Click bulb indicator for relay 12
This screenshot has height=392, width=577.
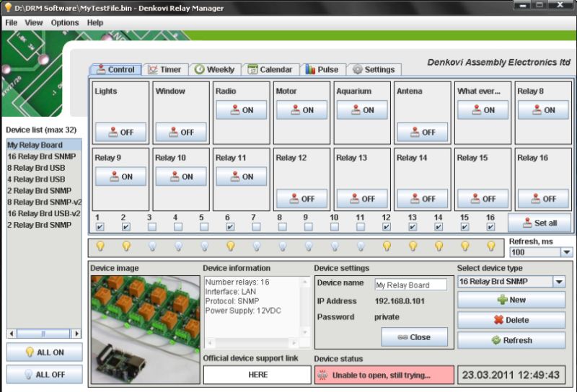(387, 246)
